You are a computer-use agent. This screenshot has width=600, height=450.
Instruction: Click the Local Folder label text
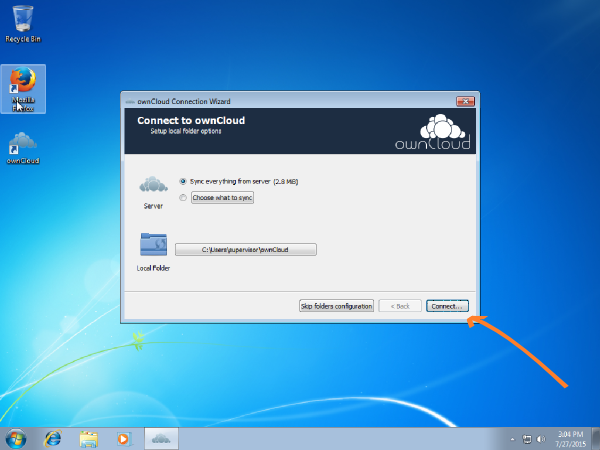153,268
